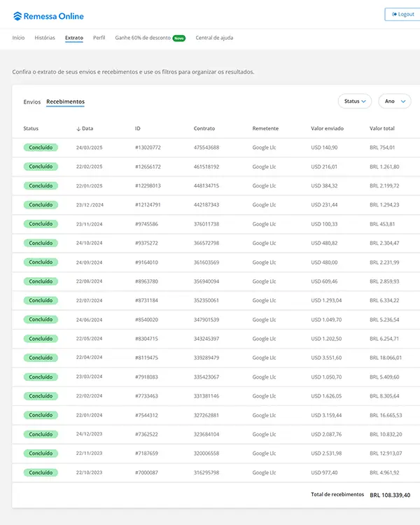The image size is (420, 525).
Task: Open the Início menu item
Action: click(x=18, y=38)
